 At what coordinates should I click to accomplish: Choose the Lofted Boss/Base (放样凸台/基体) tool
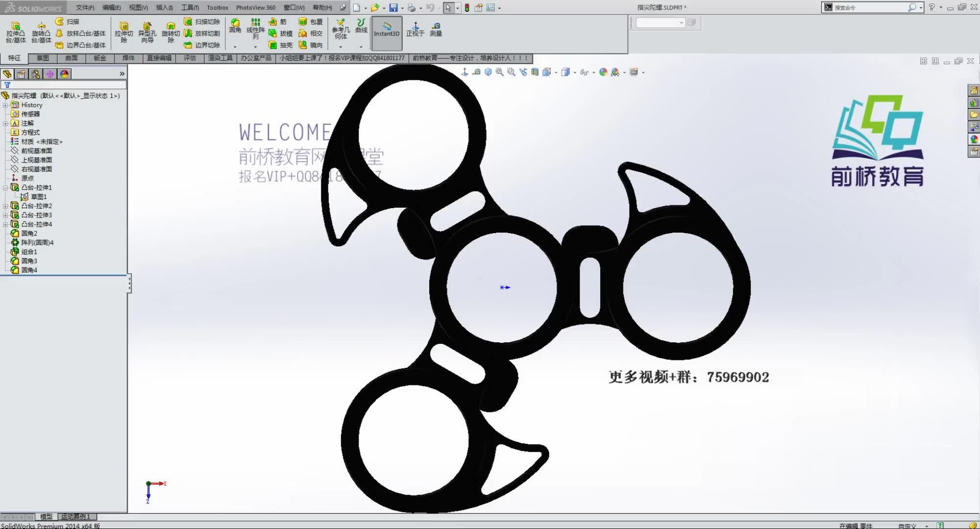(x=80, y=33)
